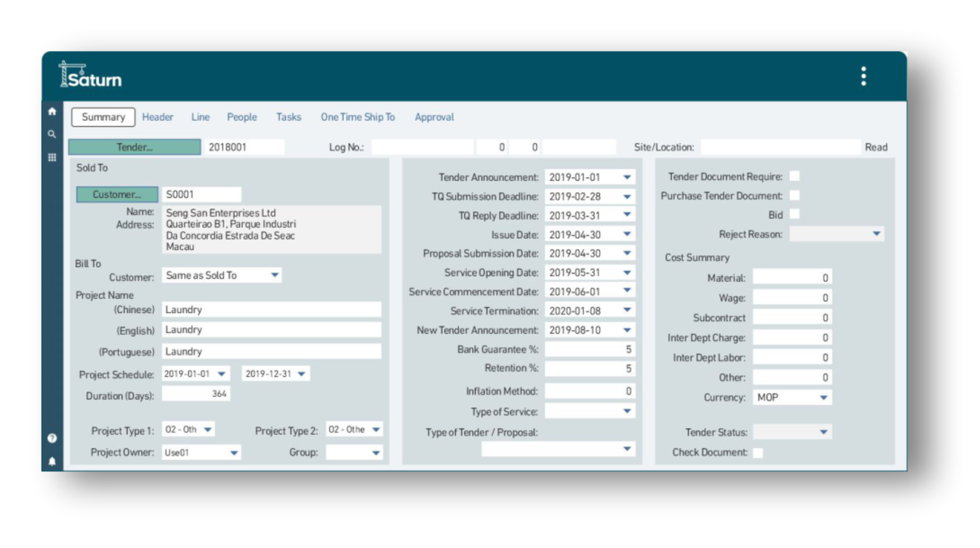The width and height of the screenshot is (980, 548).
Task: Toggle the Check Document checkbox
Action: (x=758, y=453)
